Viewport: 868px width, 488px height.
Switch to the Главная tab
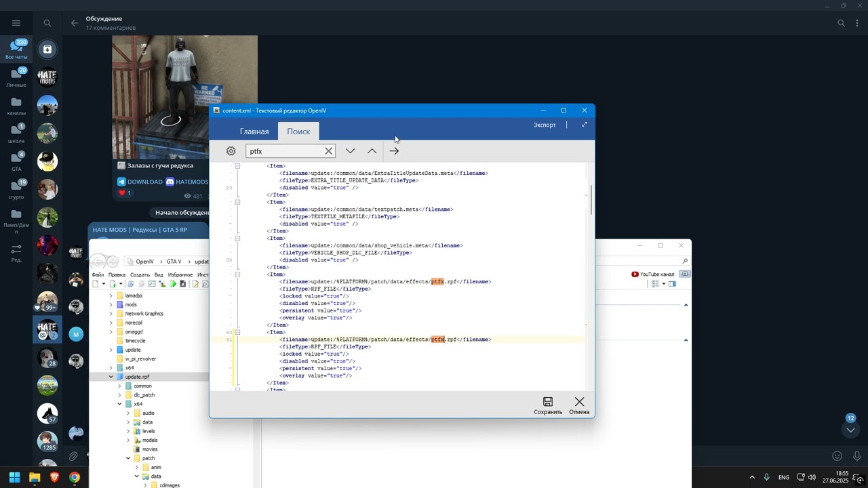click(254, 131)
